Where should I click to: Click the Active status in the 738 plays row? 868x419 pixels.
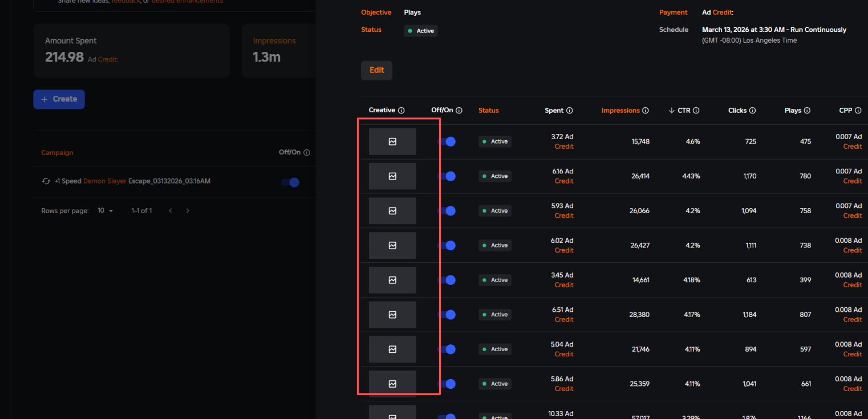click(495, 245)
